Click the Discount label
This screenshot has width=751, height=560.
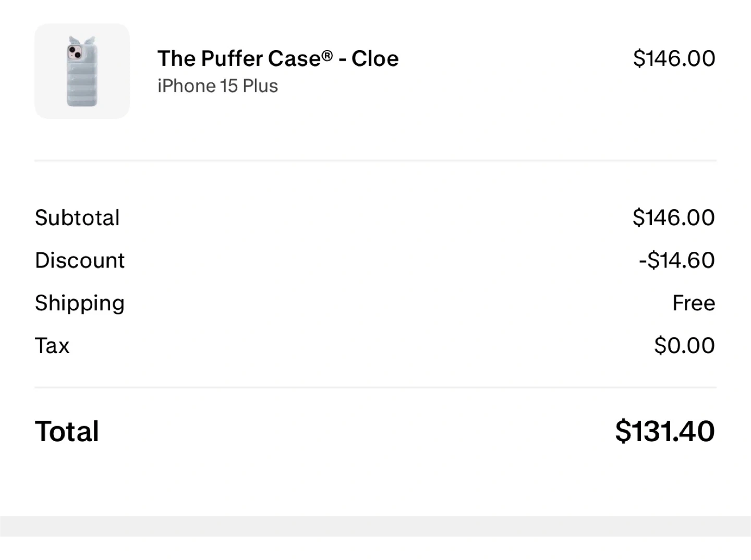point(80,260)
